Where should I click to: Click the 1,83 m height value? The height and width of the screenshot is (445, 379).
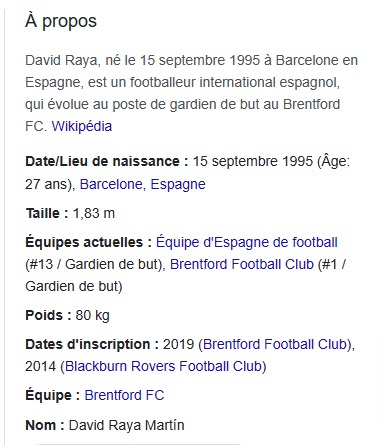(94, 213)
